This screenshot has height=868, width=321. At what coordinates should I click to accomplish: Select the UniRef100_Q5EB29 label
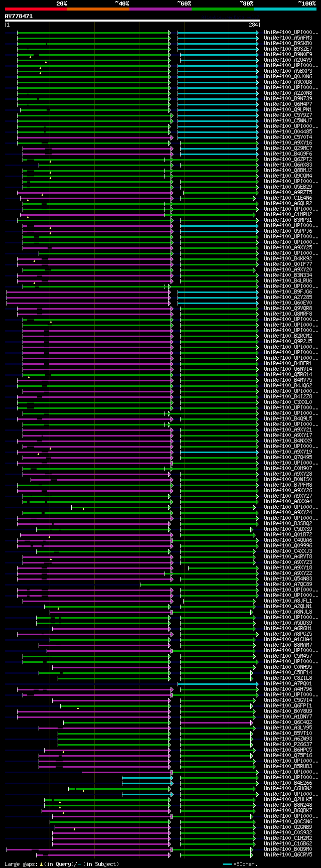288,187
